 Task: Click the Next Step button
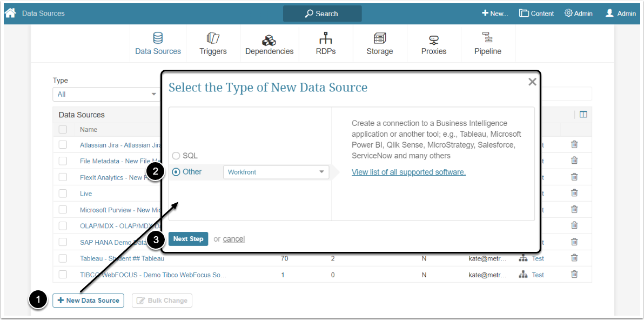[188, 239]
